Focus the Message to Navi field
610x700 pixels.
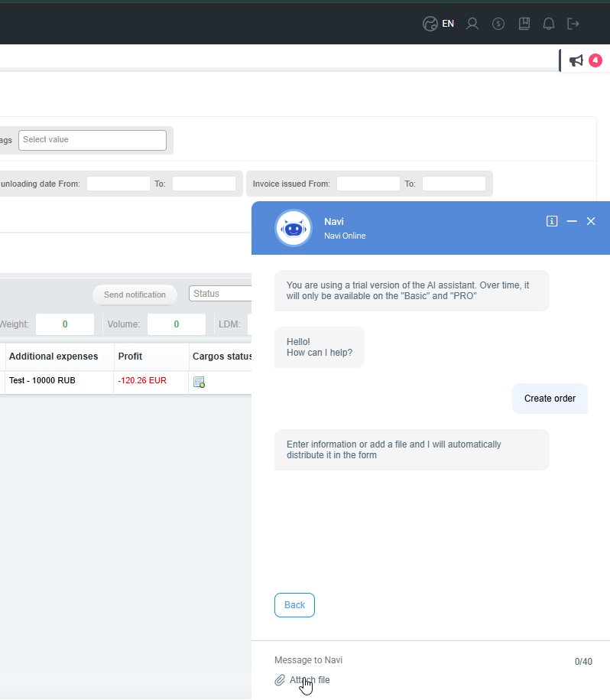tap(419, 660)
